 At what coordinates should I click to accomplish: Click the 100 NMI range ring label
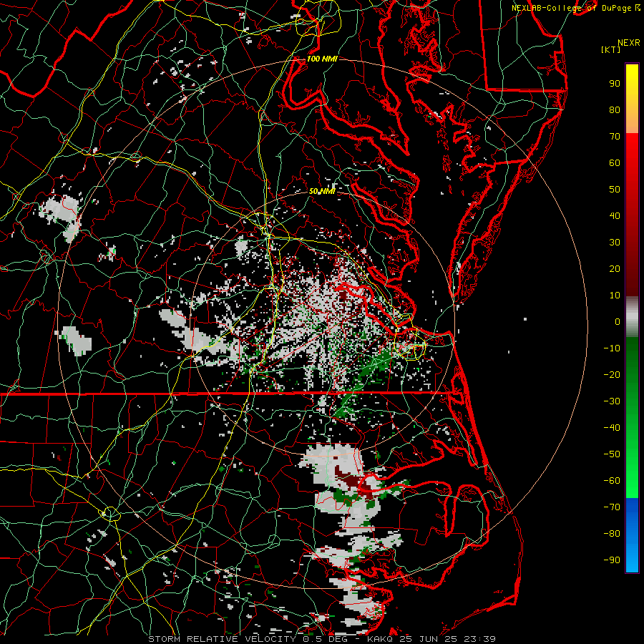tap(322, 59)
